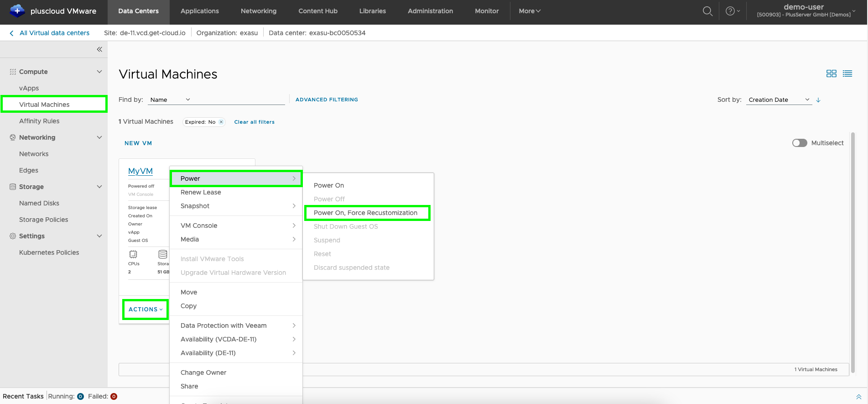868x404 pixels.
Task: Expand the Snapshot submenu
Action: pyautogui.click(x=236, y=206)
